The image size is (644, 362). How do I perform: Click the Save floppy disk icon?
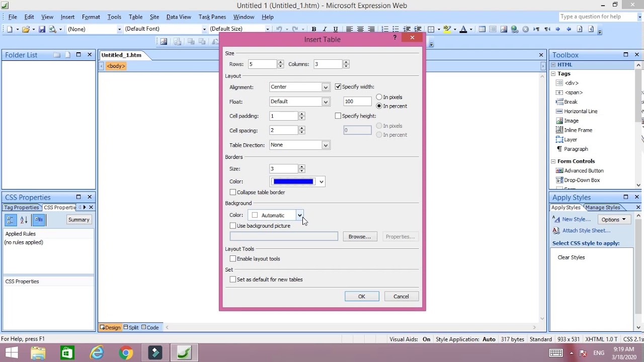click(42, 29)
